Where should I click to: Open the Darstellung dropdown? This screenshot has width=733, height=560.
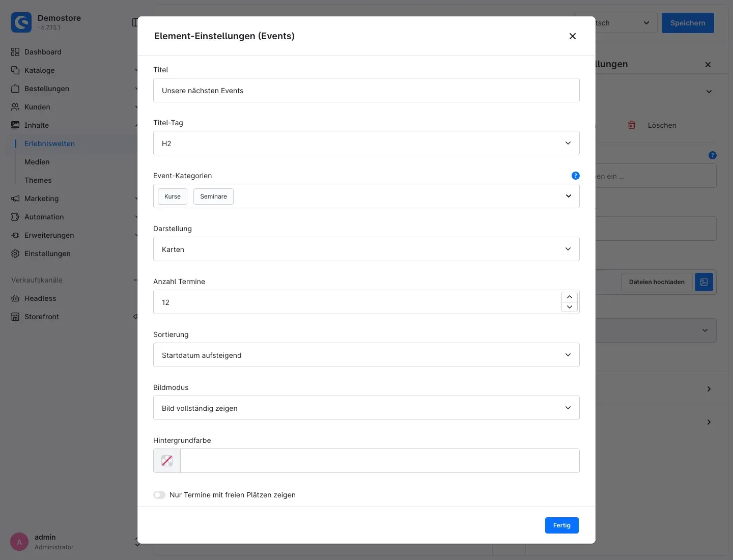click(366, 249)
